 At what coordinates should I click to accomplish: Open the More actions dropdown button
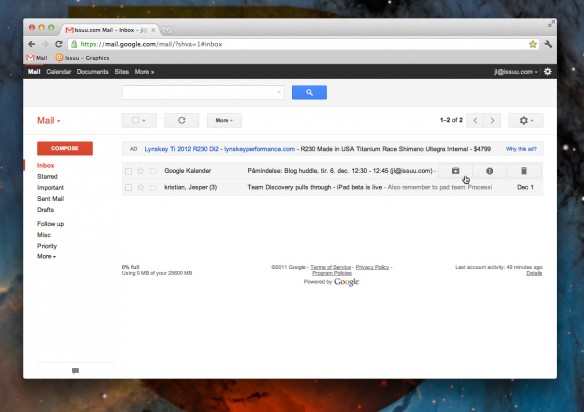coord(224,120)
